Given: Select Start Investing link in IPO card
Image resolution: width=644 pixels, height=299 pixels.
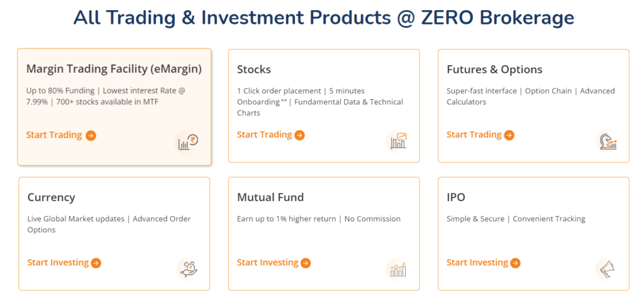Looking at the screenshot, I should (x=477, y=263).
